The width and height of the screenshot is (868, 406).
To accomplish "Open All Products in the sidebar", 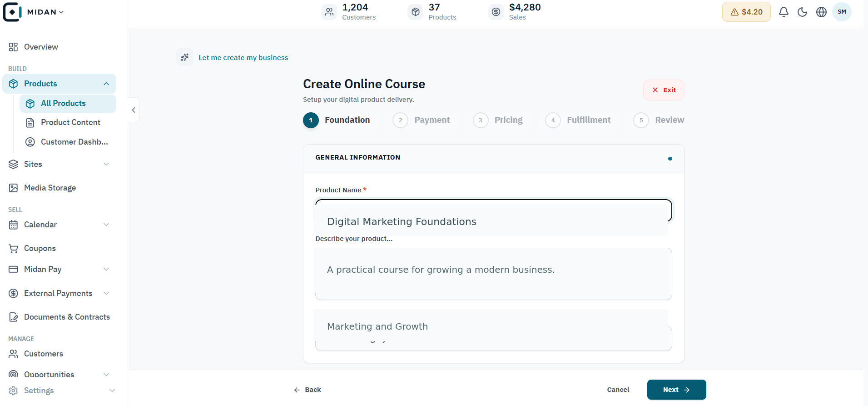I will pyautogui.click(x=68, y=104).
